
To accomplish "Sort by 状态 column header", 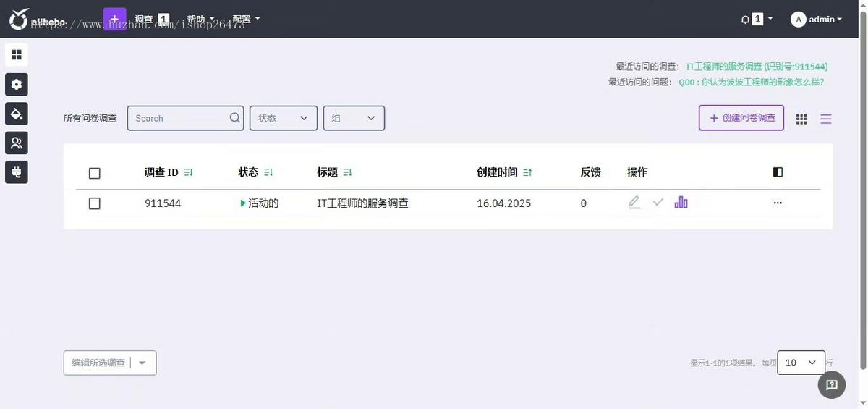I will pos(255,172).
